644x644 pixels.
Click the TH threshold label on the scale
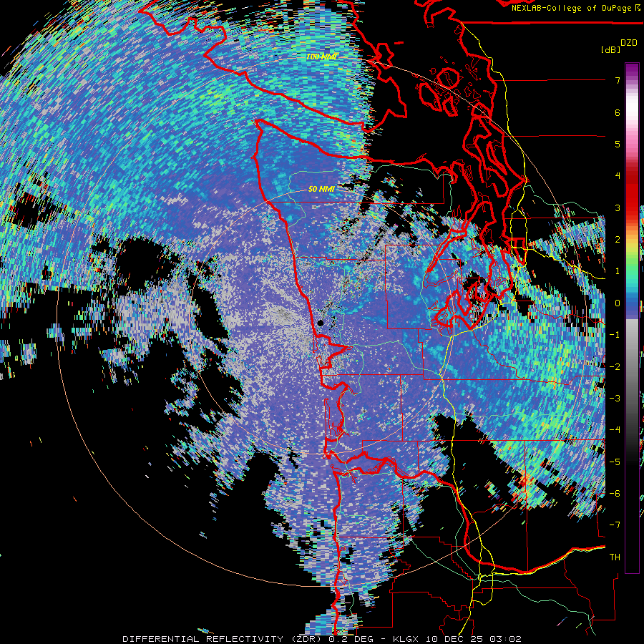[x=615, y=557]
